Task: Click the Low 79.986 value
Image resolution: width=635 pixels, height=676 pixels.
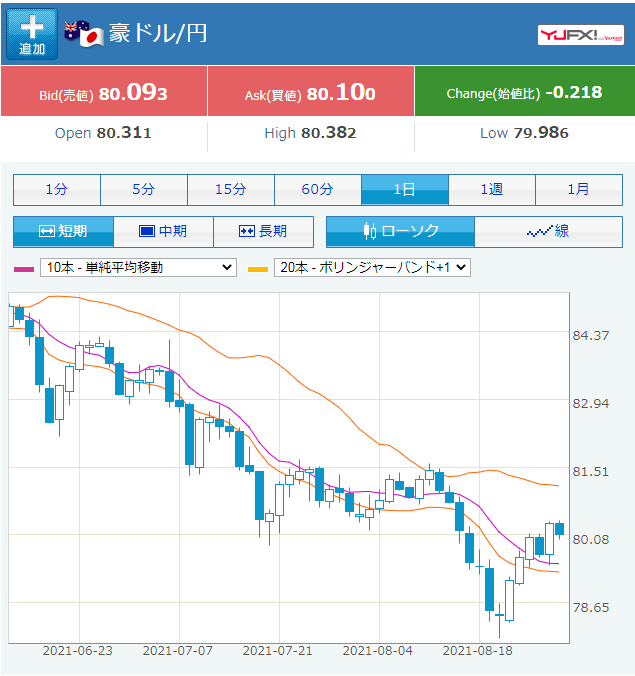Action: pyautogui.click(x=524, y=133)
